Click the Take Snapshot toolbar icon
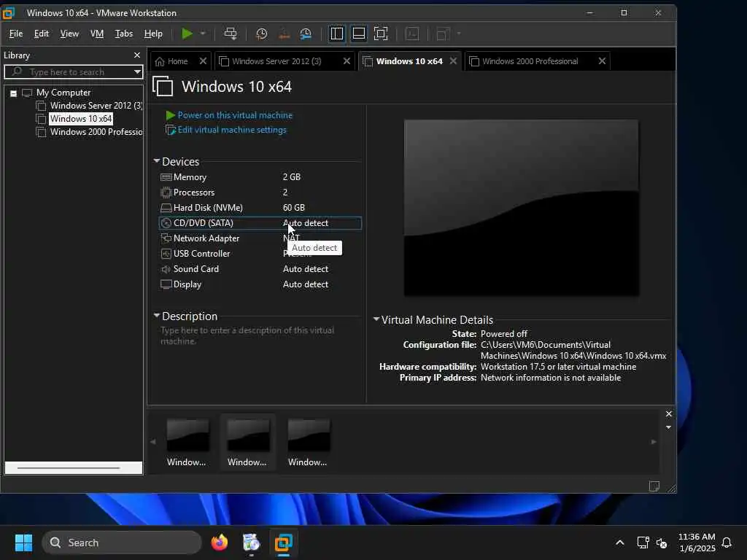The width and height of the screenshot is (747, 560). pos(262,34)
